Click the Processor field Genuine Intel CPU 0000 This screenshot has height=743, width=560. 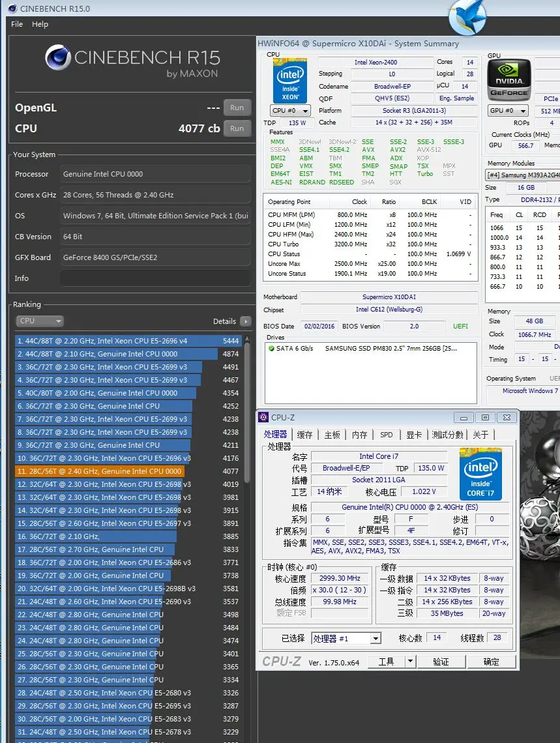155,174
